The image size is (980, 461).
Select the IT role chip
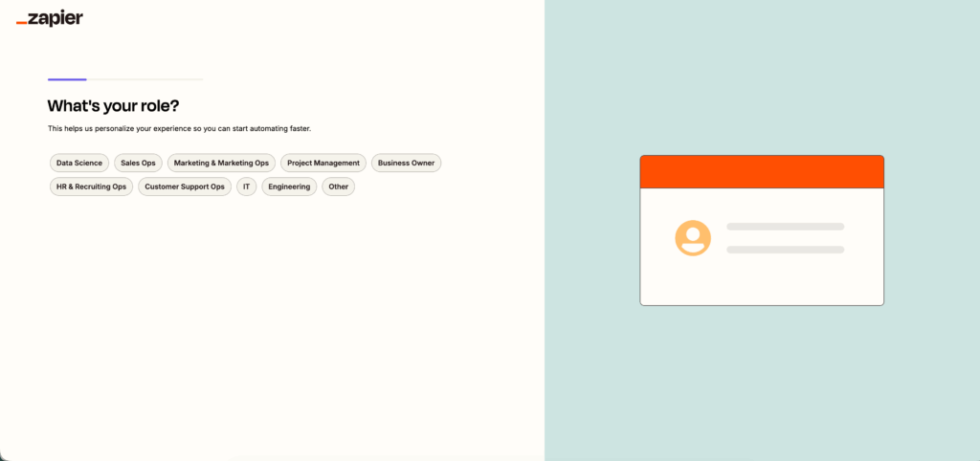pos(247,187)
